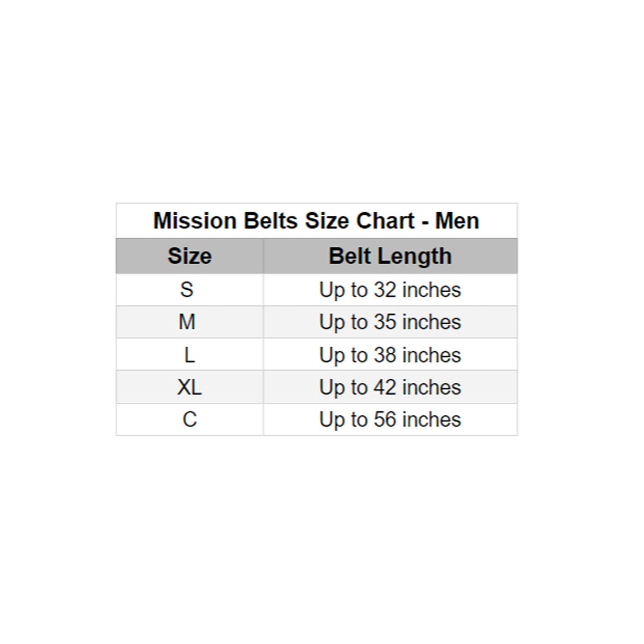Click the 'S' size cell
Viewport: 644px width, 644px height.
(187, 290)
